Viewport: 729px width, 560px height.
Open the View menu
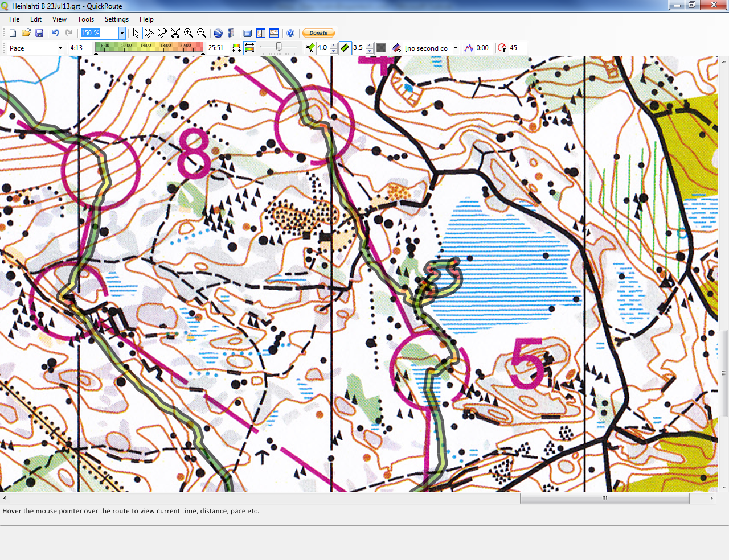click(x=59, y=19)
